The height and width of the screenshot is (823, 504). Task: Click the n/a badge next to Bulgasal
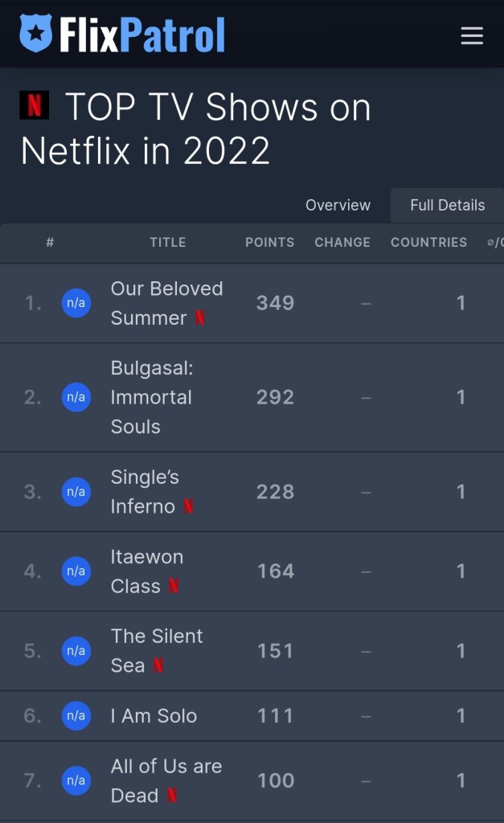(x=76, y=397)
